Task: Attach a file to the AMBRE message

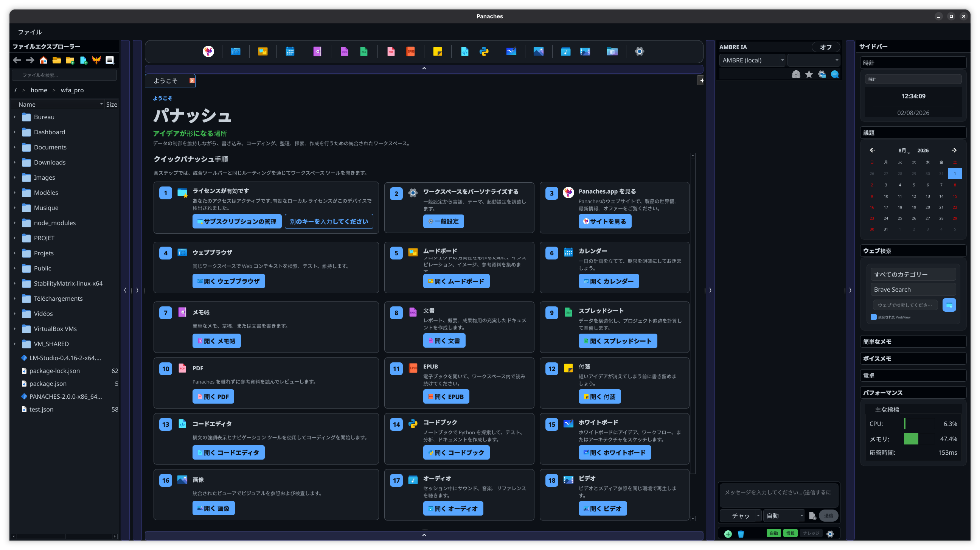Action: pos(812,516)
